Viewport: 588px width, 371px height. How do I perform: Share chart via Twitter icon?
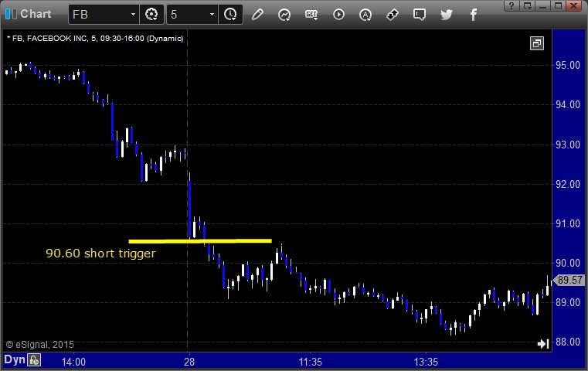[447, 15]
